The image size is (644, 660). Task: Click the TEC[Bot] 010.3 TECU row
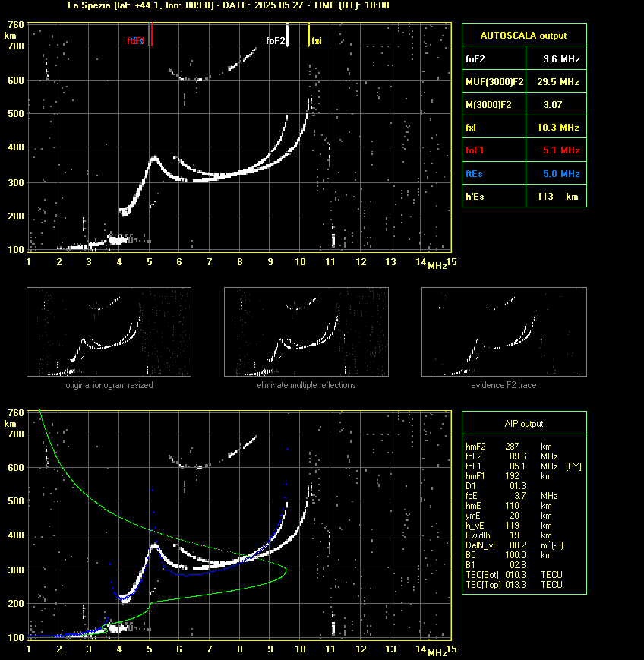[514, 574]
